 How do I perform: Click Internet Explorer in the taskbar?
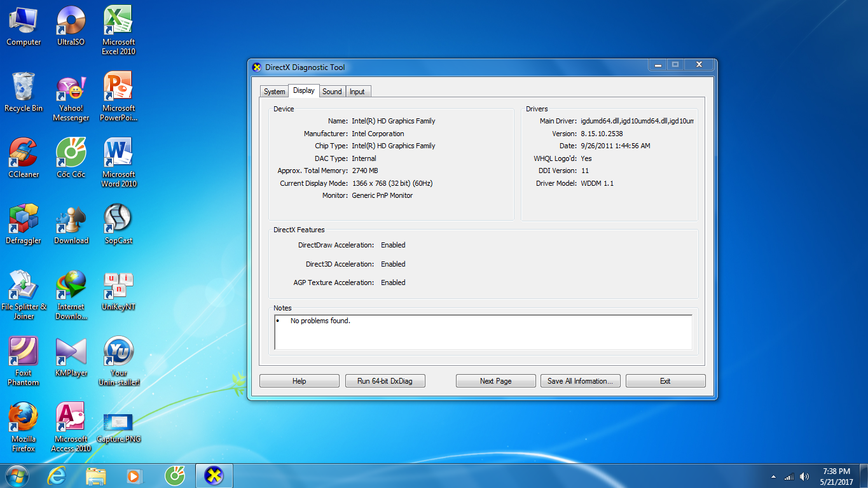pyautogui.click(x=57, y=475)
